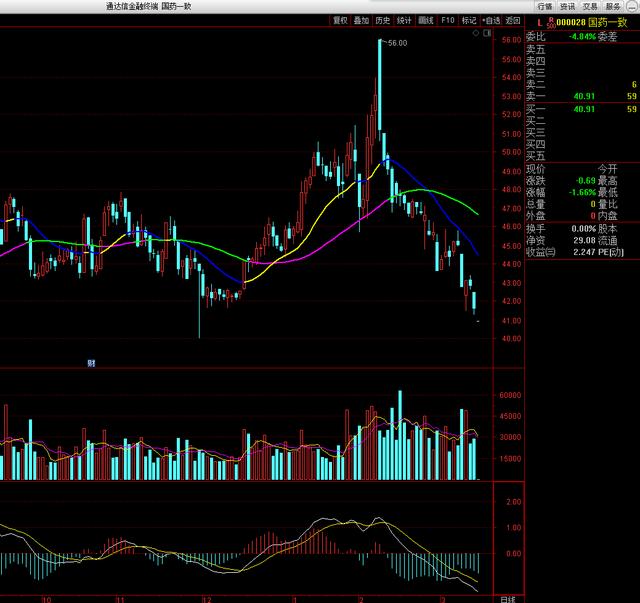Click the 总量 label
Image resolution: width=640 pixels, height=603 pixels.
tap(536, 204)
